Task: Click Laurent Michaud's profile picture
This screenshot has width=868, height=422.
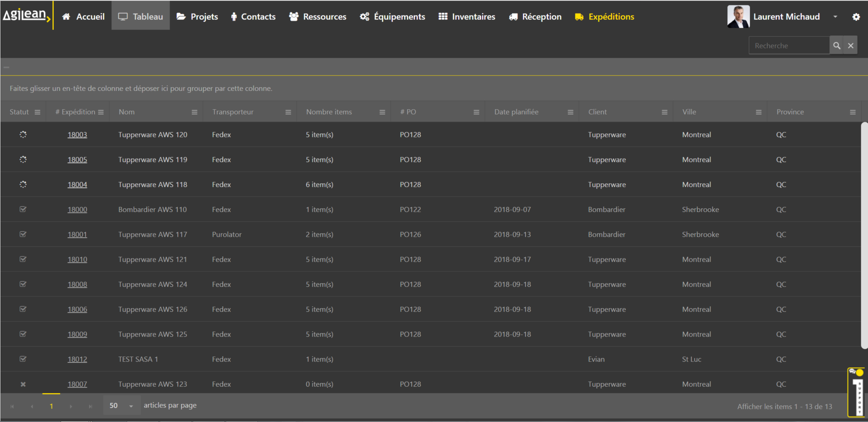Action: pyautogui.click(x=738, y=17)
